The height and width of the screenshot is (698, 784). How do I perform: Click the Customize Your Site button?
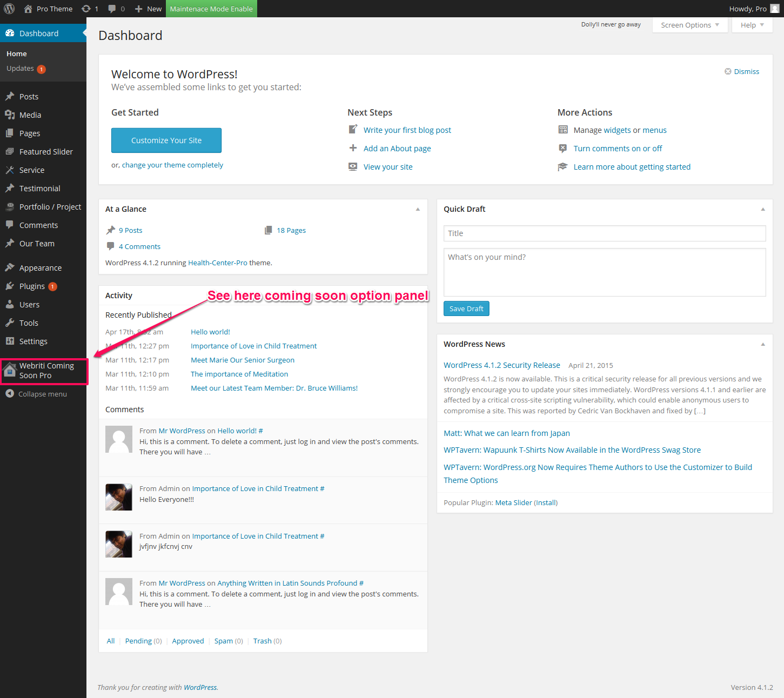166,140
